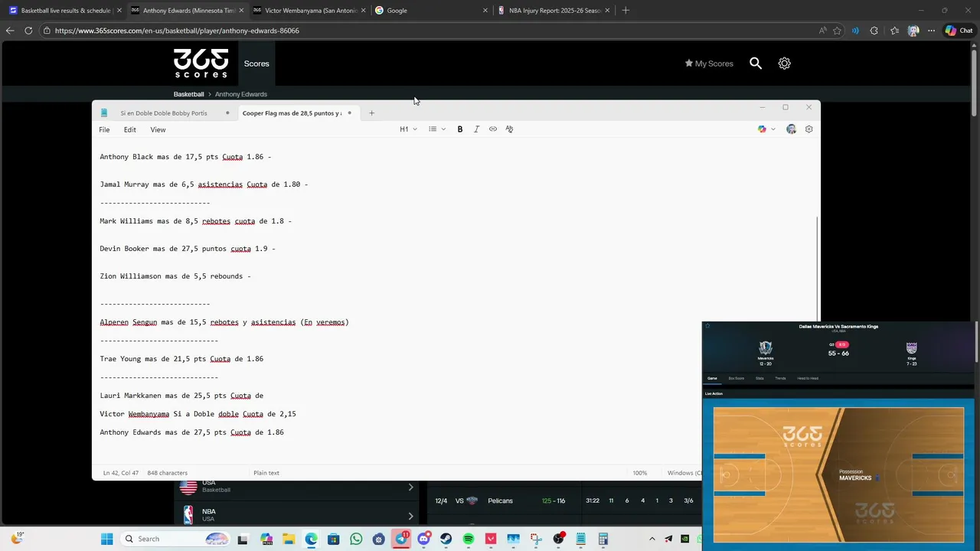Show hidden system tray icons

pyautogui.click(x=652, y=539)
